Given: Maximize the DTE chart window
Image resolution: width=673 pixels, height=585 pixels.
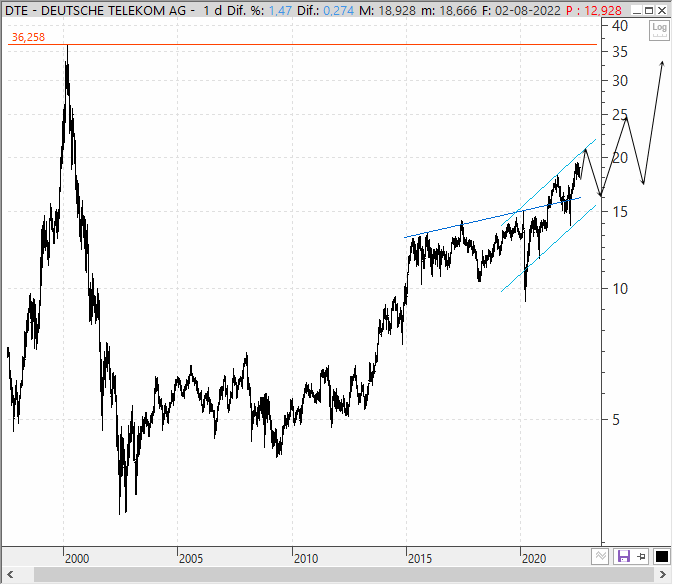Looking at the screenshot, I should 649,10.
